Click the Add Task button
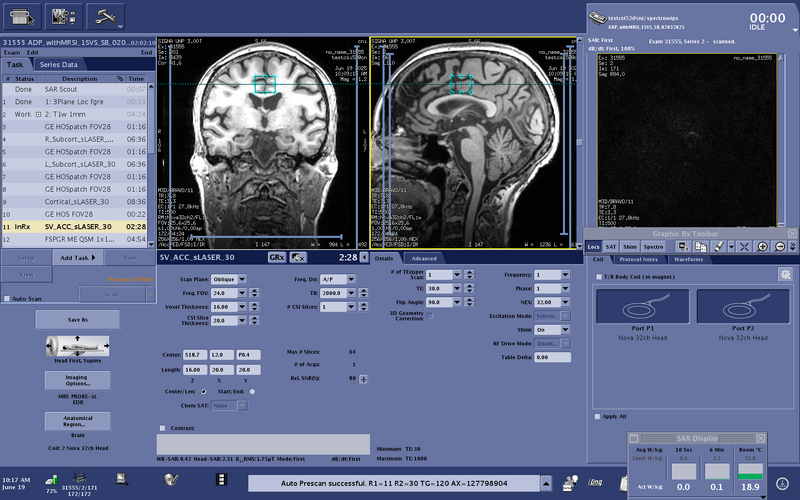Screen dimensions: 800x500 (x=78, y=258)
